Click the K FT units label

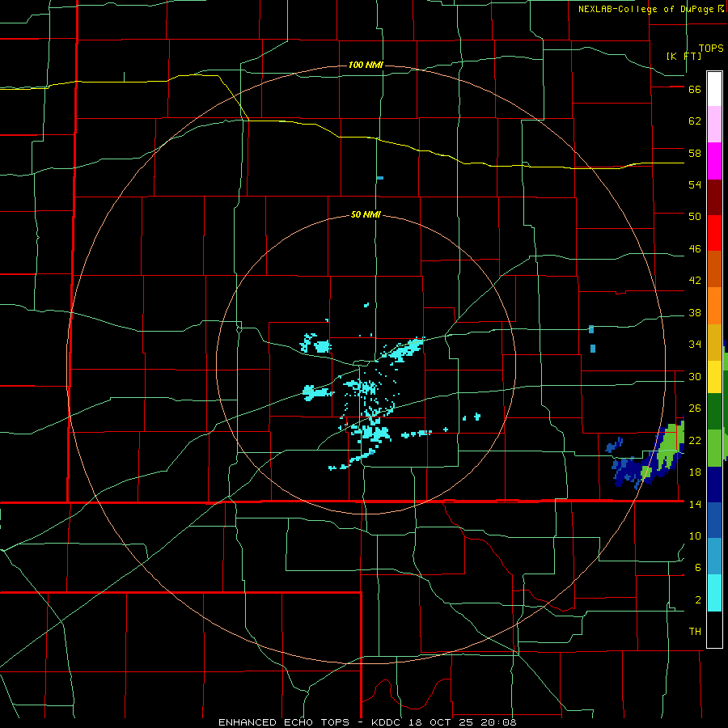[684, 56]
